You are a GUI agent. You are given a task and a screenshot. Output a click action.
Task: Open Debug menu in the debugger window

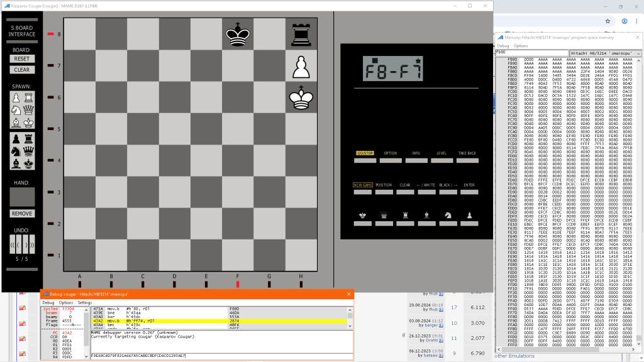point(48,302)
